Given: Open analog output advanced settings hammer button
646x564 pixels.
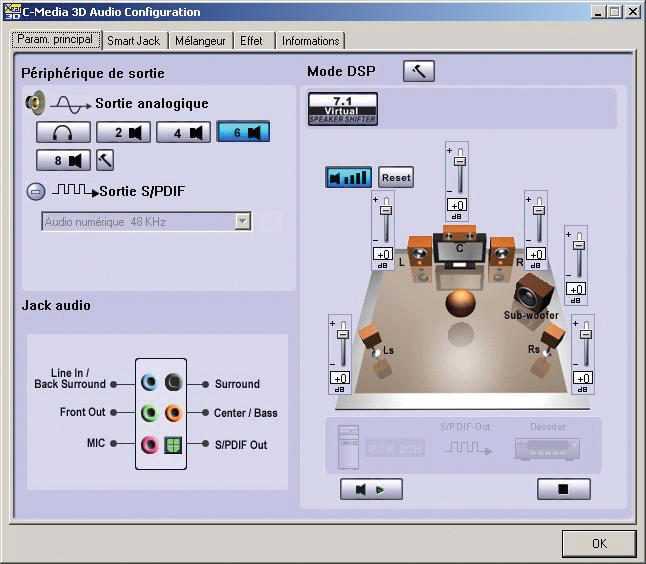Looking at the screenshot, I should pyautogui.click(x=105, y=160).
